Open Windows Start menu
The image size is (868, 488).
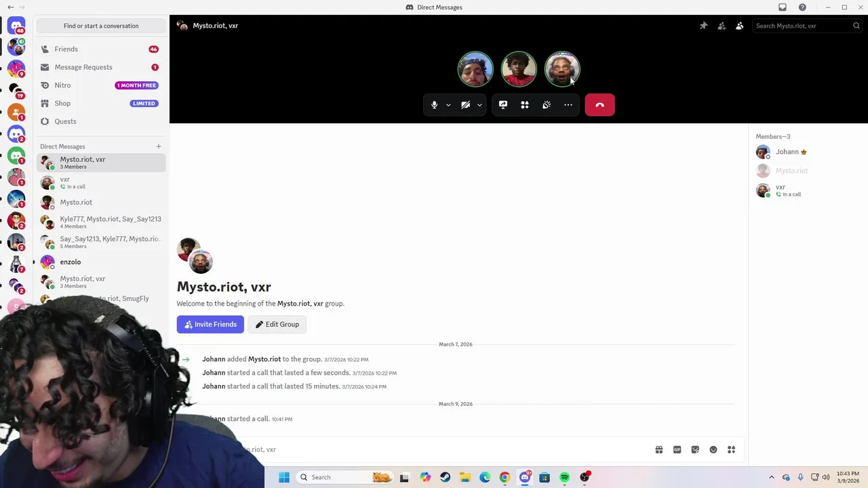pyautogui.click(x=284, y=477)
